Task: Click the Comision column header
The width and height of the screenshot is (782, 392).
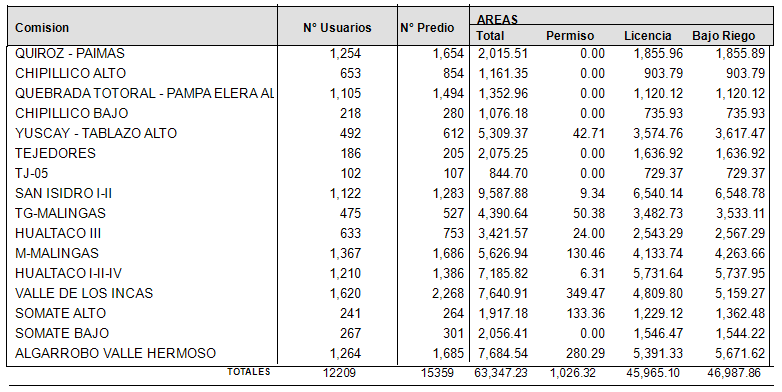Action: point(42,27)
